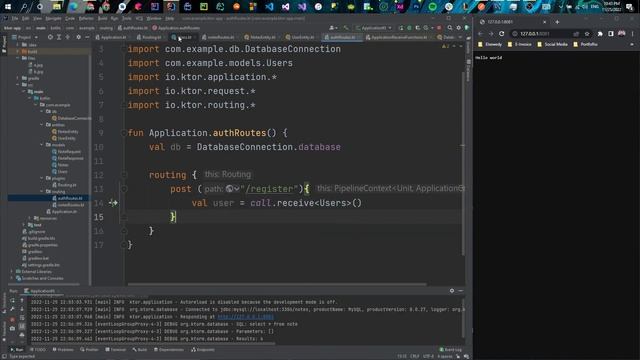This screenshot has width=640, height=360.
Task: Click the expand all icon in Project panel
Action: coord(59,37)
